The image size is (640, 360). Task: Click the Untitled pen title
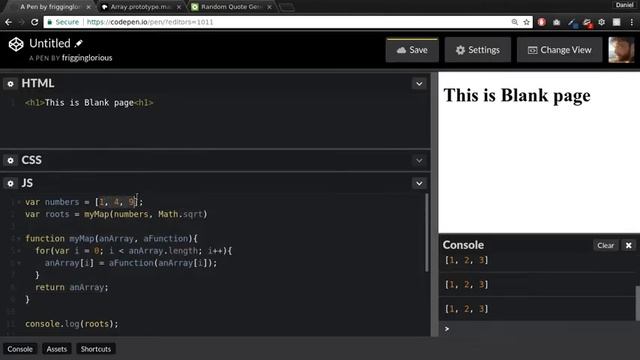(50, 43)
